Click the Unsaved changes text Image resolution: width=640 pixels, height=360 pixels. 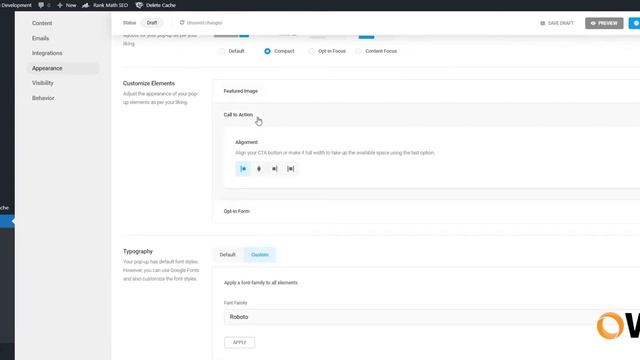[x=204, y=23]
